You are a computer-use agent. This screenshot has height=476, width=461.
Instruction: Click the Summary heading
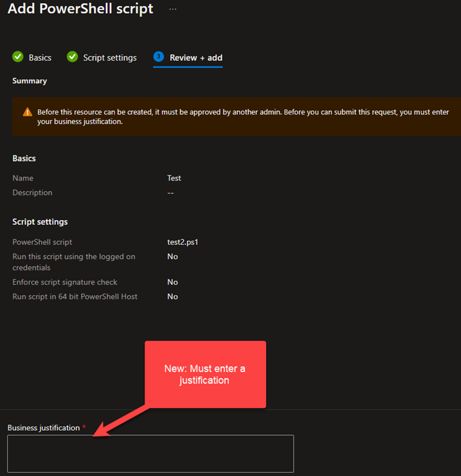(x=29, y=81)
